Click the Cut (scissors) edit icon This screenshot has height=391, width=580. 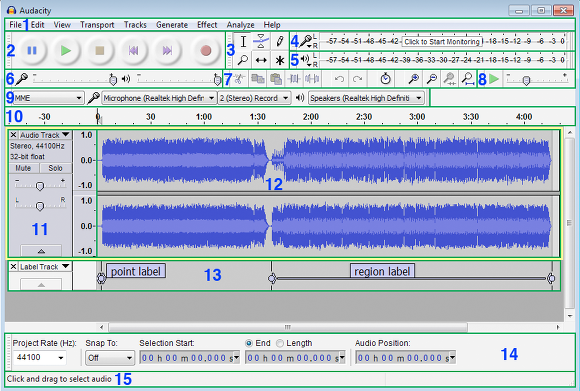240,78
